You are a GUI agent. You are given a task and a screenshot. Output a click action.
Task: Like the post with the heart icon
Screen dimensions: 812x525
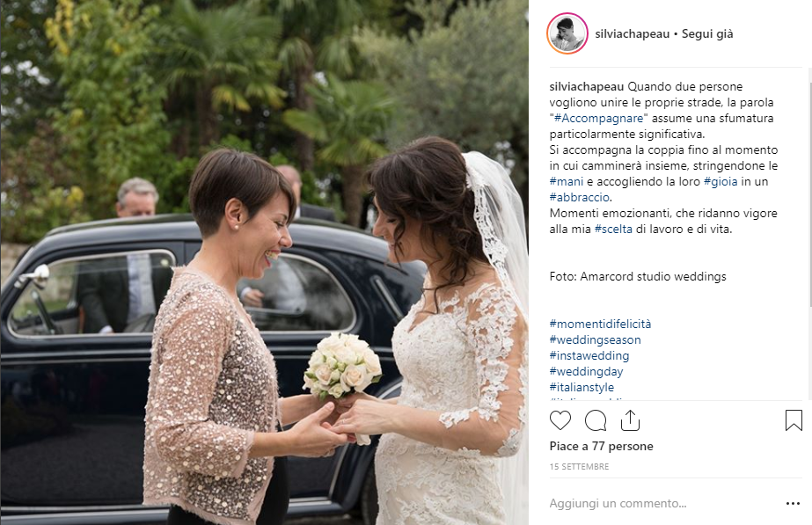click(x=560, y=420)
